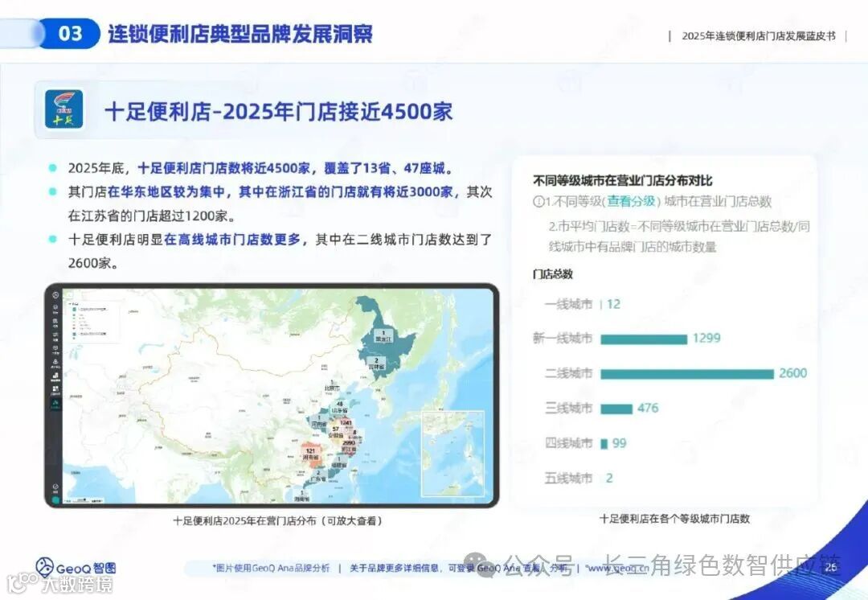Click the 四线城市 category label
The image size is (868, 600).
coord(568,443)
